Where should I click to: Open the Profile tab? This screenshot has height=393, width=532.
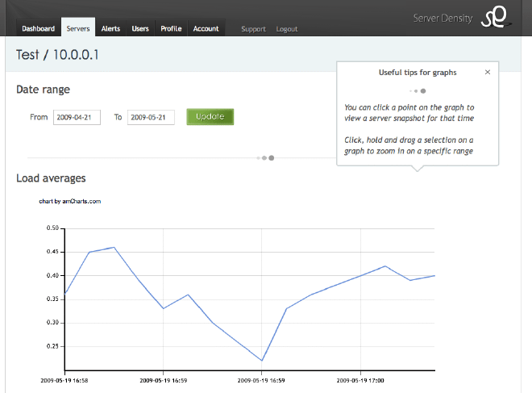click(x=171, y=28)
